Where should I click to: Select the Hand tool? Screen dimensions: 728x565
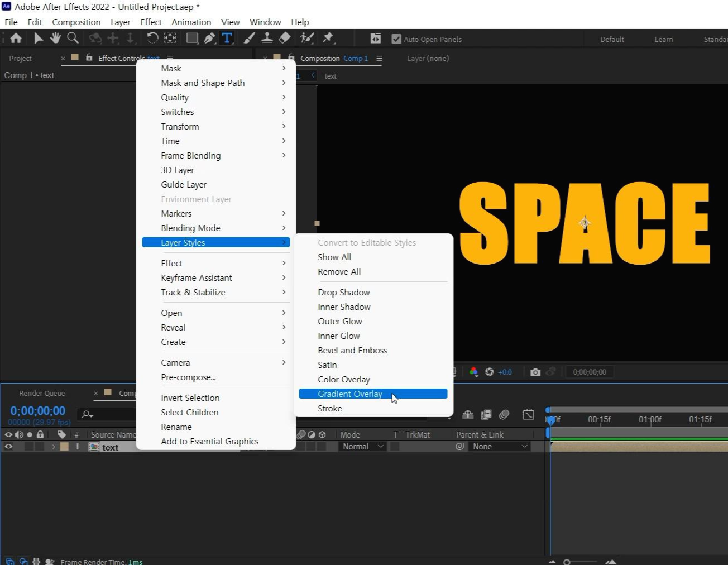click(55, 38)
